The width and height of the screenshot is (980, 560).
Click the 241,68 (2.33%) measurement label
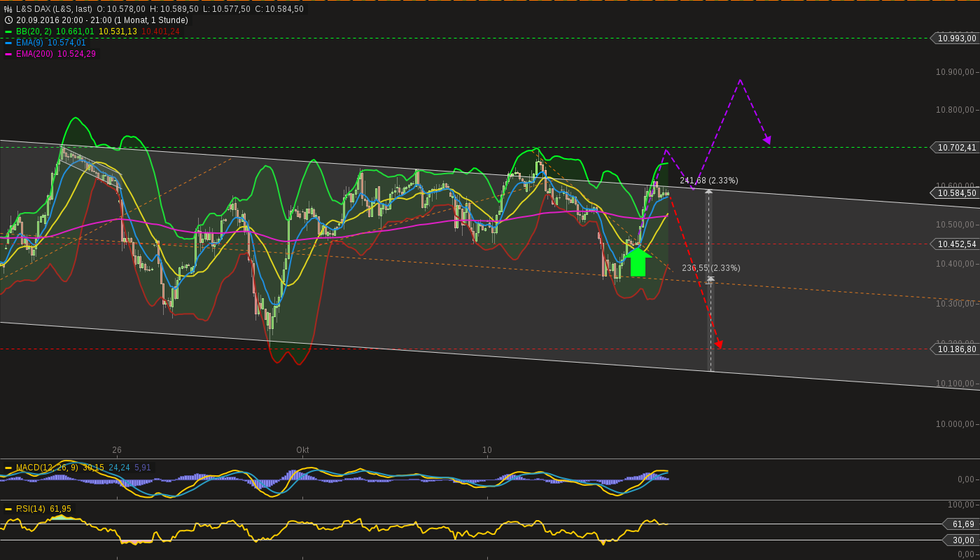[x=708, y=181]
